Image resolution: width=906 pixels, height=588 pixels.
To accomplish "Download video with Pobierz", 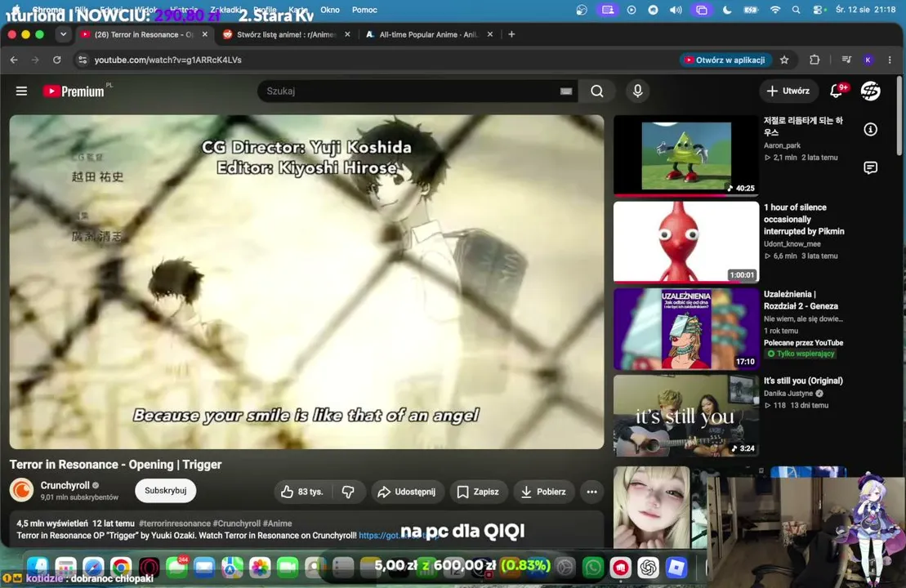I will pos(544,492).
